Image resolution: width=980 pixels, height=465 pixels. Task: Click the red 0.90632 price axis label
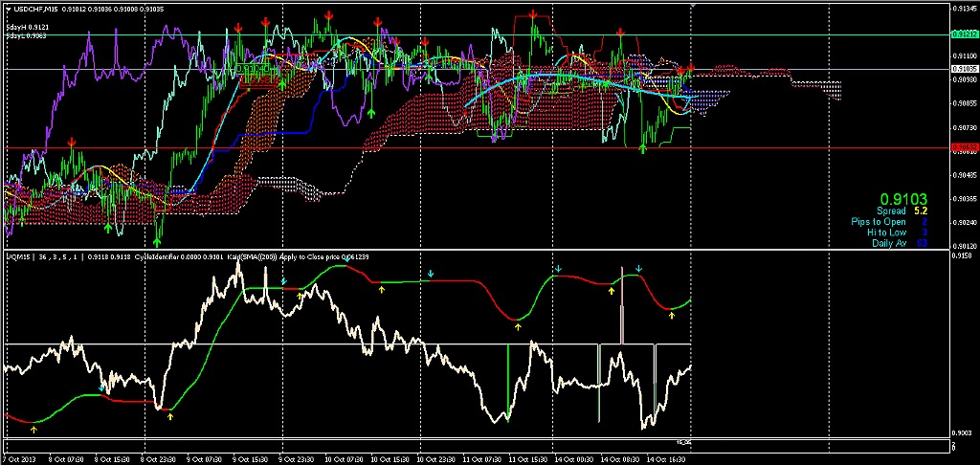(964, 148)
